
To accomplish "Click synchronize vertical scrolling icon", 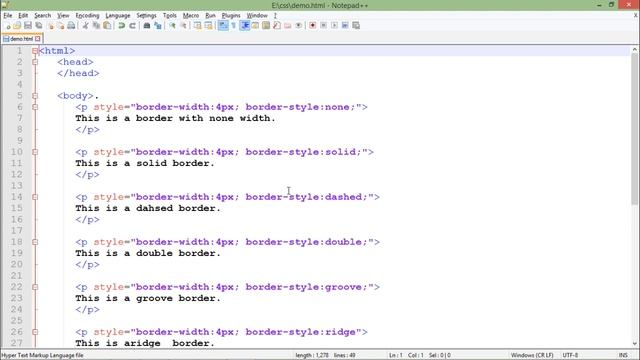I will [x=198, y=25].
